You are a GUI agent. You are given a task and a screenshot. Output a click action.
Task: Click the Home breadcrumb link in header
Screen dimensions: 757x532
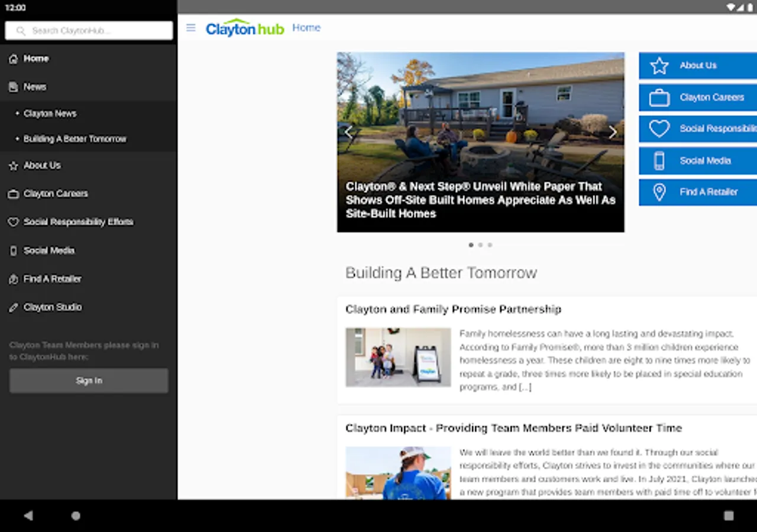click(306, 28)
